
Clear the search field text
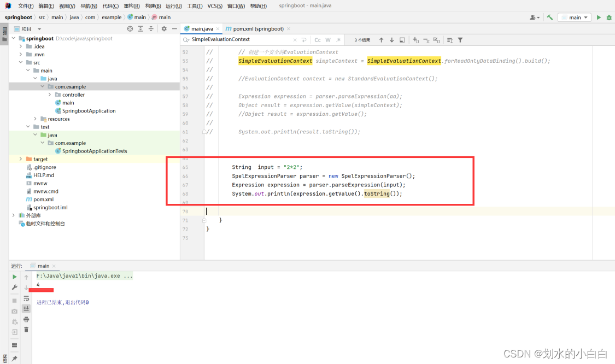coord(295,40)
